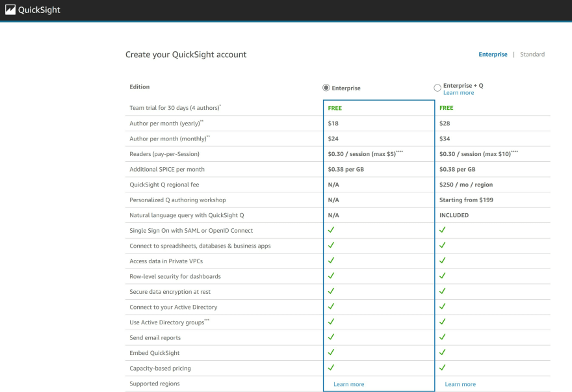Image resolution: width=572 pixels, height=392 pixels.
Task: Click the Edition row label
Action: [139, 87]
